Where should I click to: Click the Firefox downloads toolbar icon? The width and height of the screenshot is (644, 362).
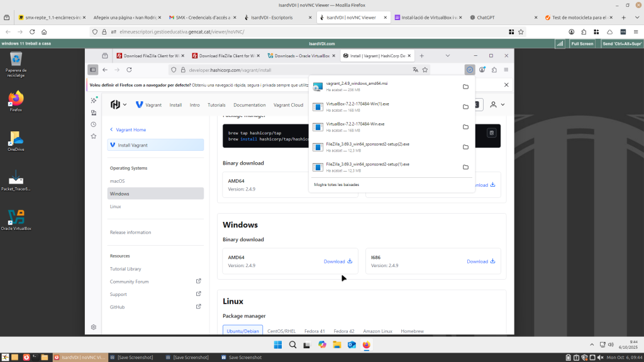point(470,70)
